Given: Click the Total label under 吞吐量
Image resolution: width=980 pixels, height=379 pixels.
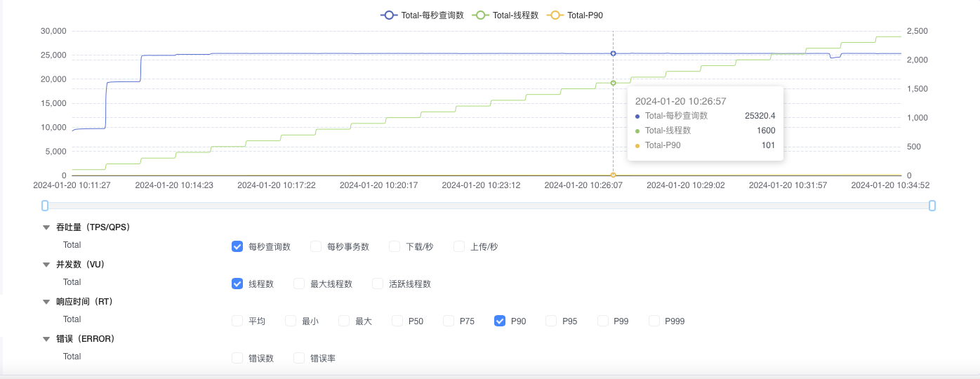Looking at the screenshot, I should pos(72,245).
